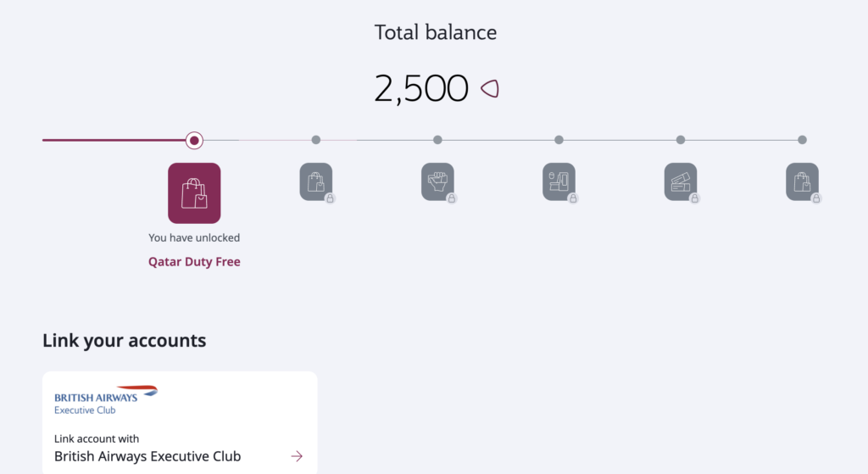Click the Avios symbol beside 2,500 balance

pos(490,88)
